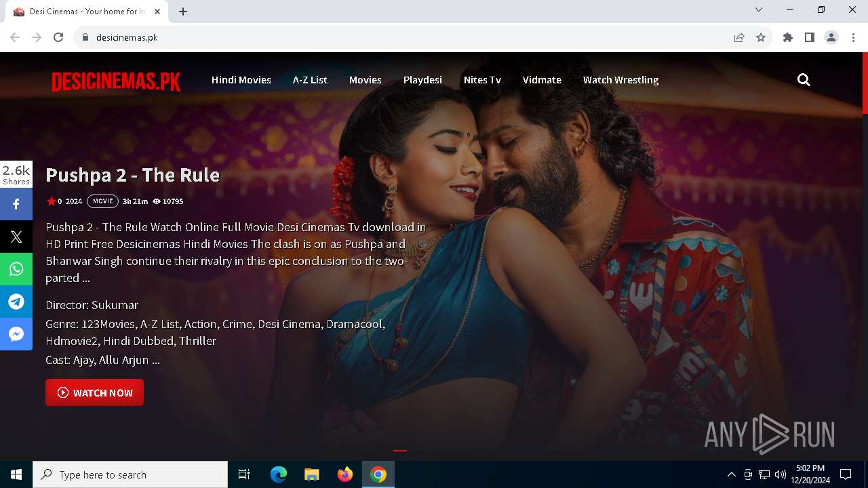Toggle the browser side panel
Viewport: 868px width, 488px height.
810,37
